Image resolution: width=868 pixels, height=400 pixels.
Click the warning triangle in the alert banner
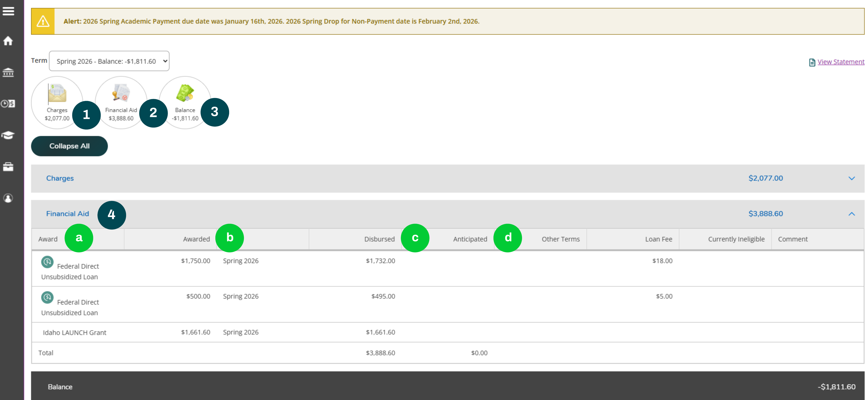tap(43, 21)
